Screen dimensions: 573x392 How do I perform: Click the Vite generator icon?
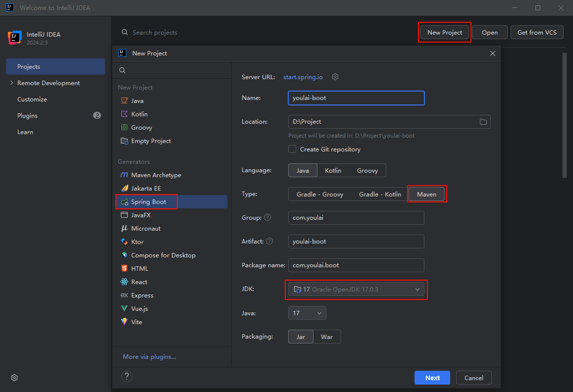point(124,322)
